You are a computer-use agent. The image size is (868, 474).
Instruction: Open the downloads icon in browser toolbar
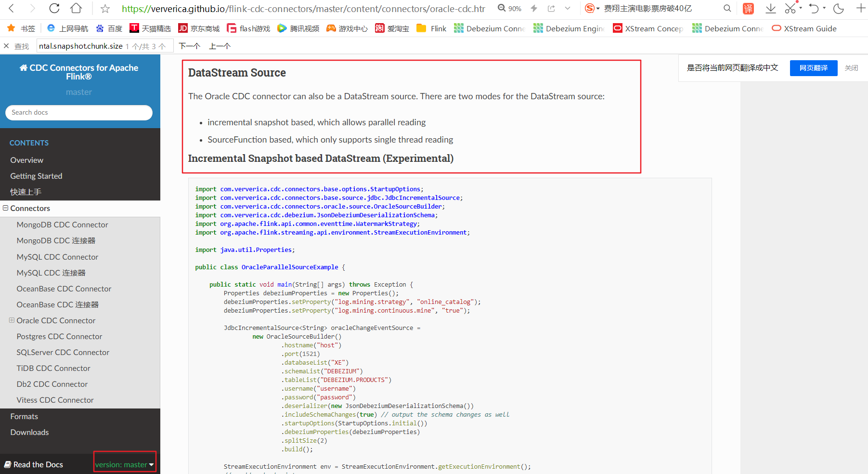pos(770,8)
